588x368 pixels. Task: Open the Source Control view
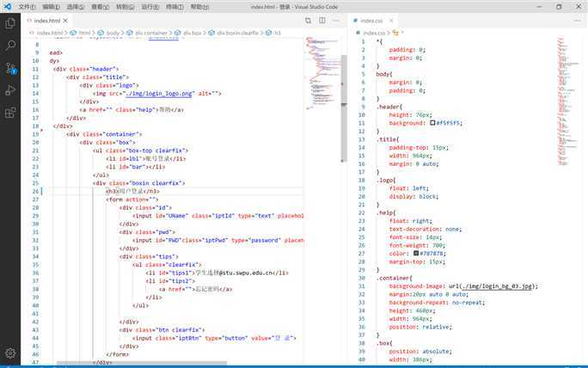pyautogui.click(x=10, y=68)
